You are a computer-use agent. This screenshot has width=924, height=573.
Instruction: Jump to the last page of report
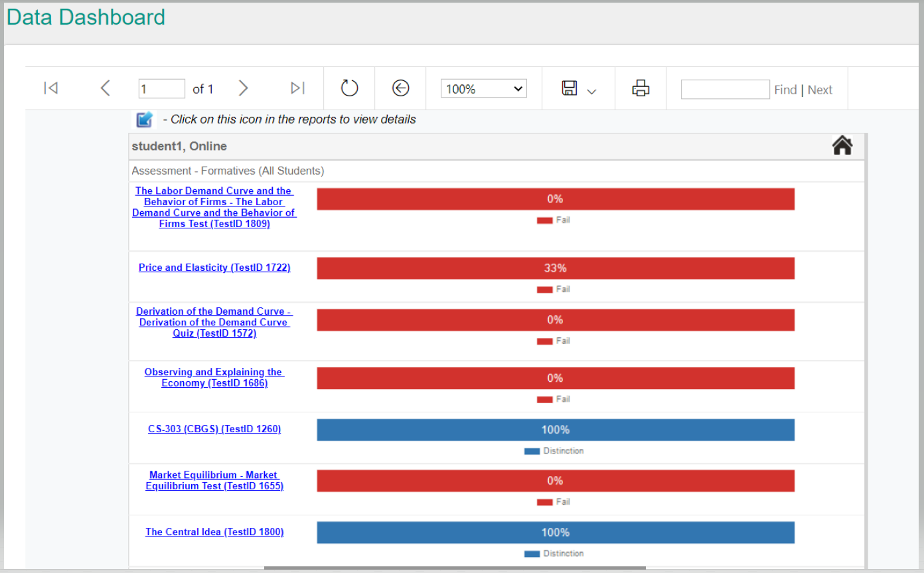(297, 88)
